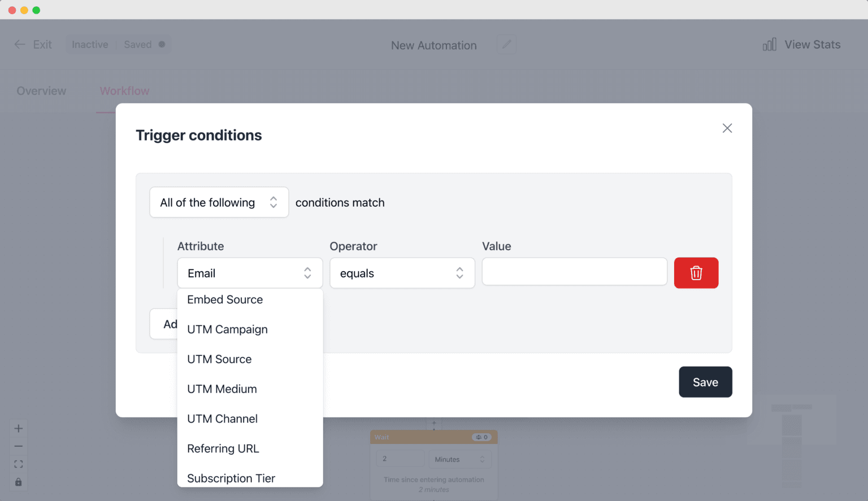Choose Subscription Tier option
The width and height of the screenshot is (868, 501).
[231, 478]
